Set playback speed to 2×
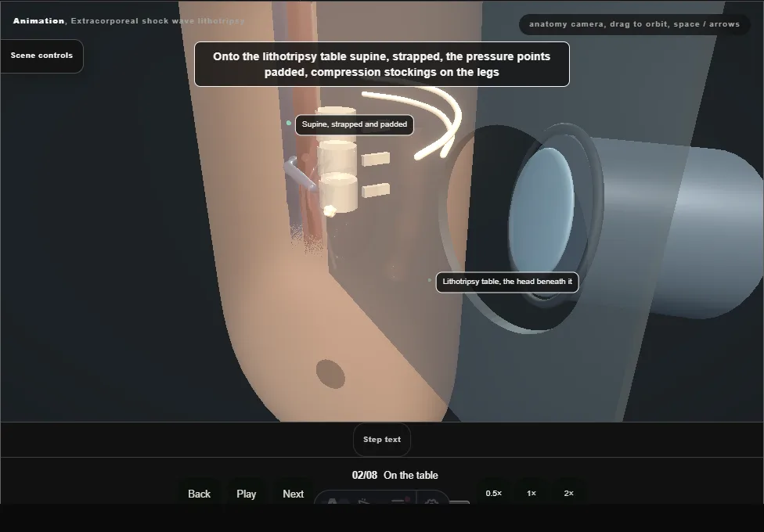The width and height of the screenshot is (764, 532). (568, 494)
